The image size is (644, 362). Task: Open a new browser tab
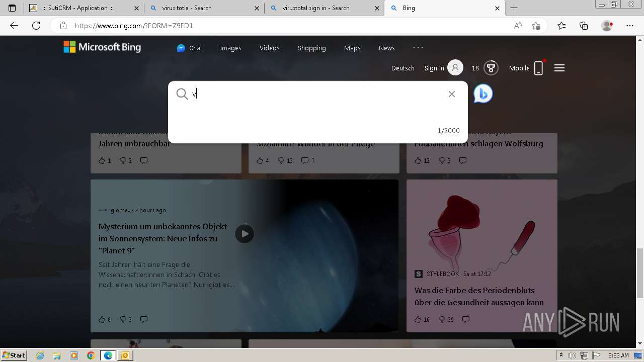pos(514,8)
